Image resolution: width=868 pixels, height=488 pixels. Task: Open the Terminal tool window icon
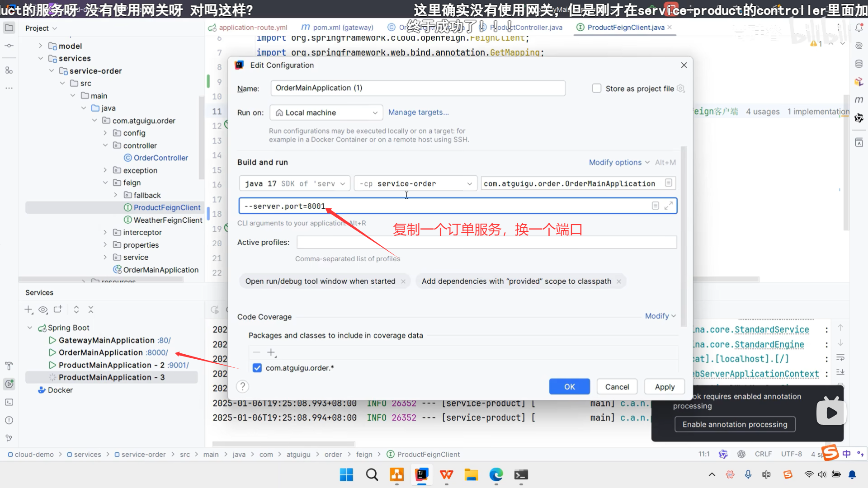pos(9,402)
